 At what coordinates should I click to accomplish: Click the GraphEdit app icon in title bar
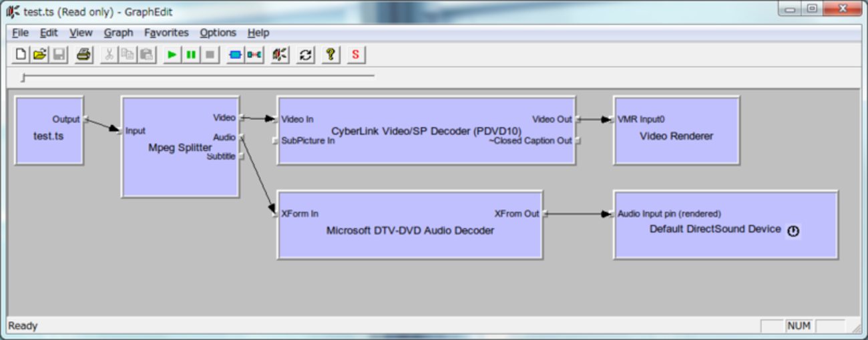click(13, 11)
